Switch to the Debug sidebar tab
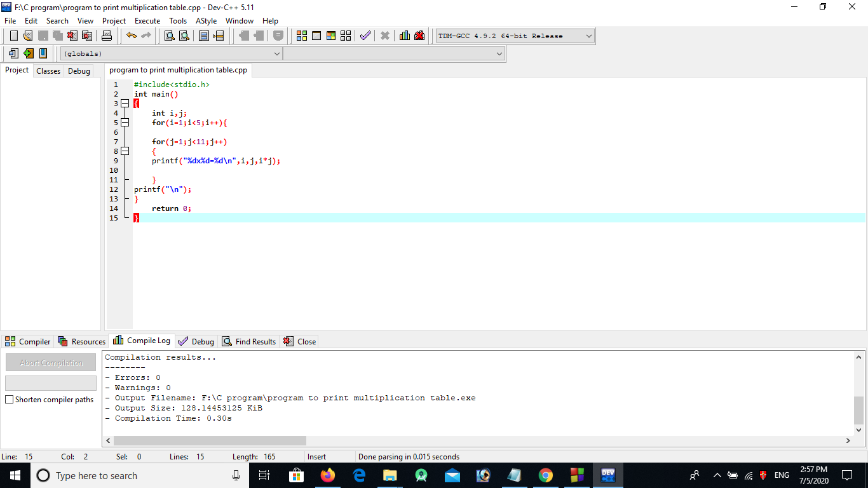 79,71
